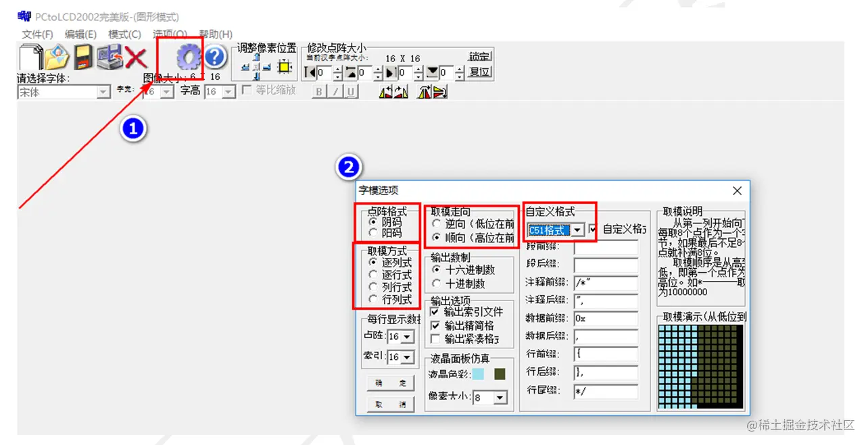Adjust the bottom-margin size spinner
The image size is (868, 445).
point(460,72)
